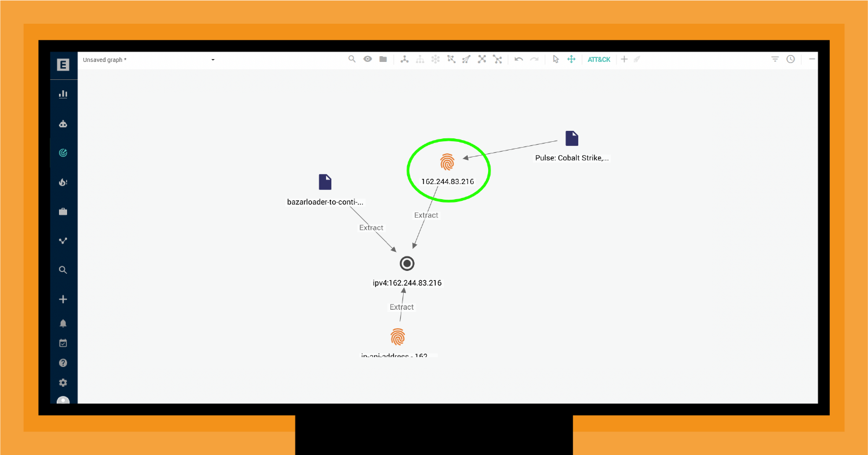Viewport: 868px width, 455px height.
Task: Activate the pan/move tool
Action: pos(571,58)
